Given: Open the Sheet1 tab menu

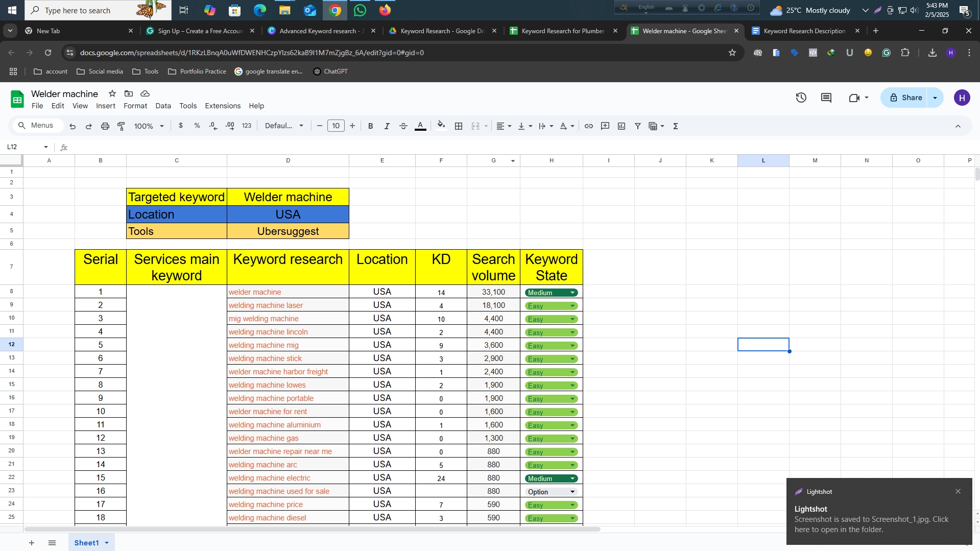Looking at the screenshot, I should 106,542.
